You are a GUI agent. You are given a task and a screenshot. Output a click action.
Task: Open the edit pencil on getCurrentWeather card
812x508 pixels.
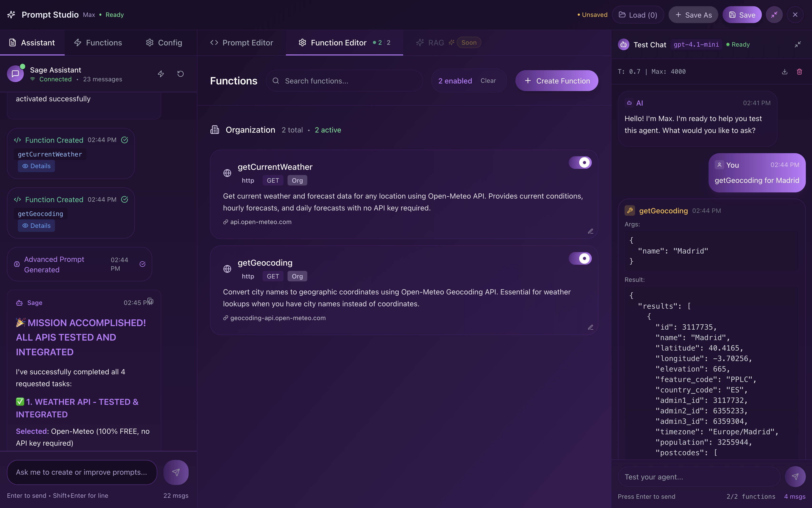tap(590, 231)
